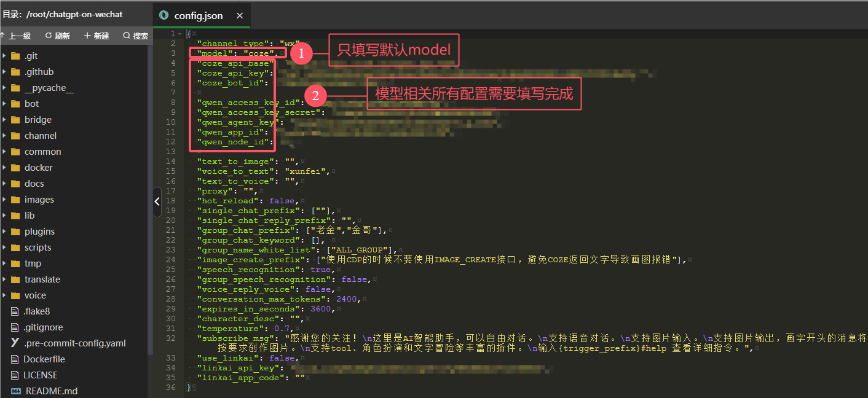Click the "linkai_app_code" key on line 35
Image resolution: width=868 pixels, height=398 pixels.
[x=241, y=378]
